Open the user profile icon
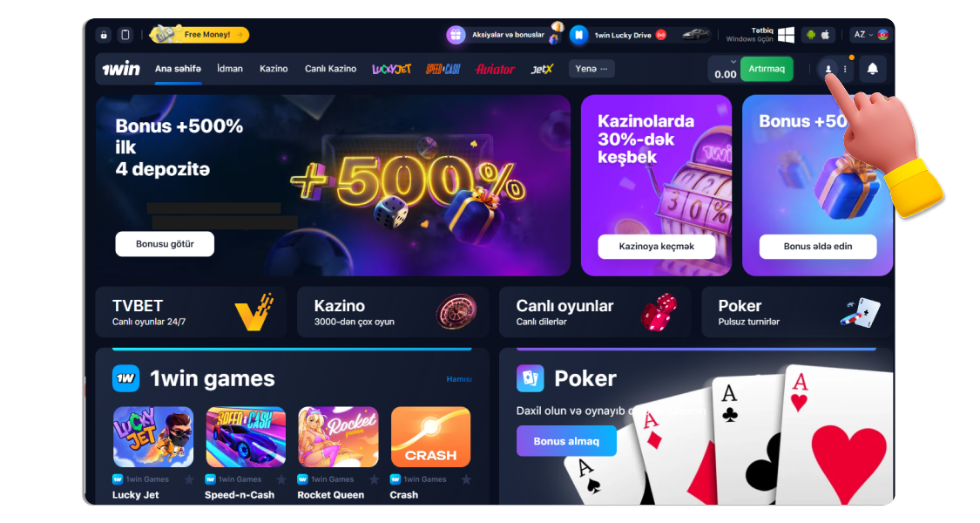Viewport: 980px width, 523px height. tap(828, 70)
